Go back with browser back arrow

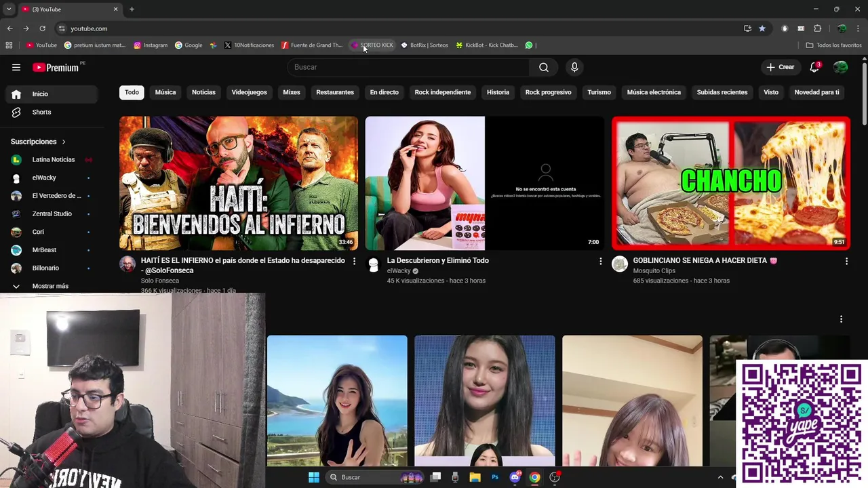click(9, 28)
